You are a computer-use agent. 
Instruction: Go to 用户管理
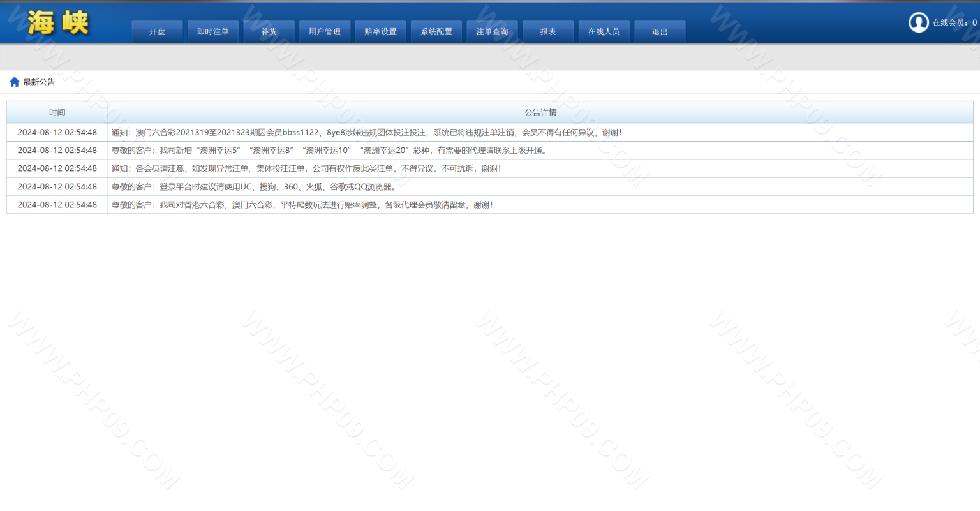click(325, 32)
